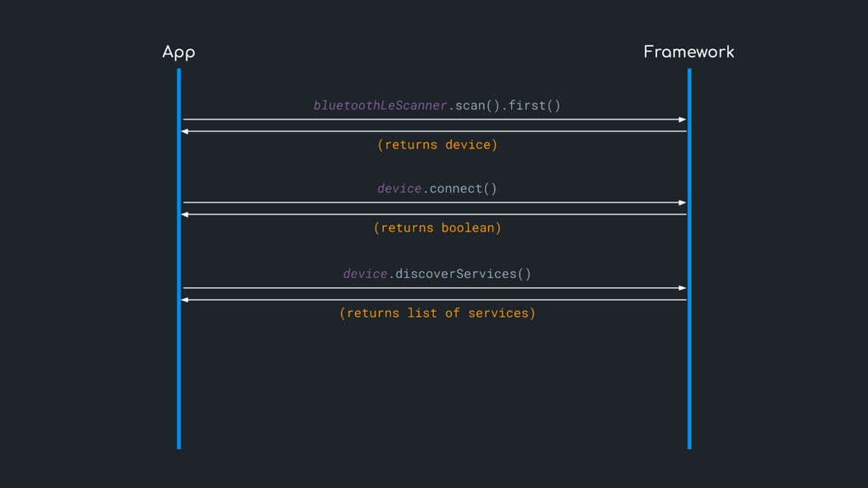Click the purple bluetoothLeScanner word

coord(380,106)
